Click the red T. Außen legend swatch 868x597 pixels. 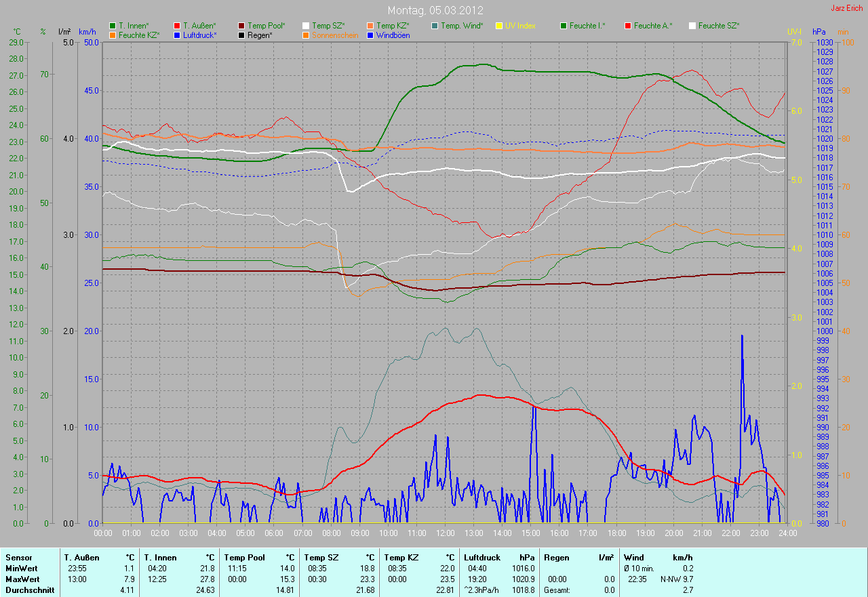pos(177,26)
